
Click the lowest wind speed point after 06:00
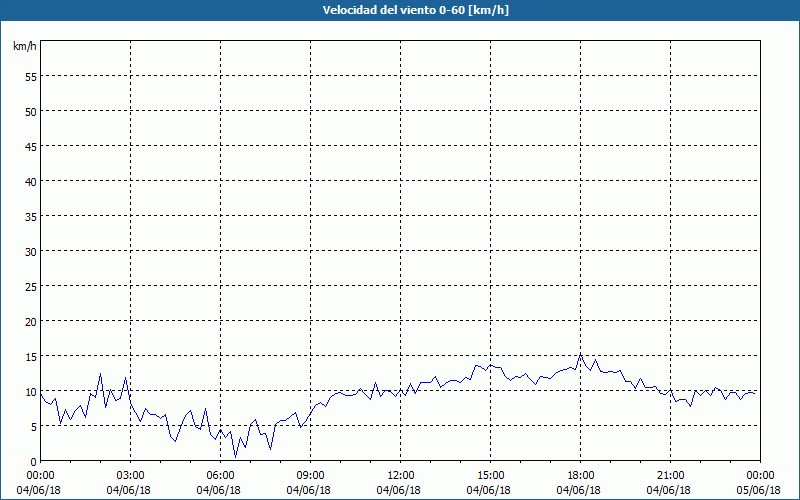[235, 457]
